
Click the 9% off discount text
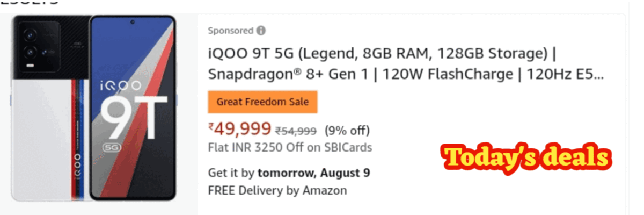(x=347, y=130)
